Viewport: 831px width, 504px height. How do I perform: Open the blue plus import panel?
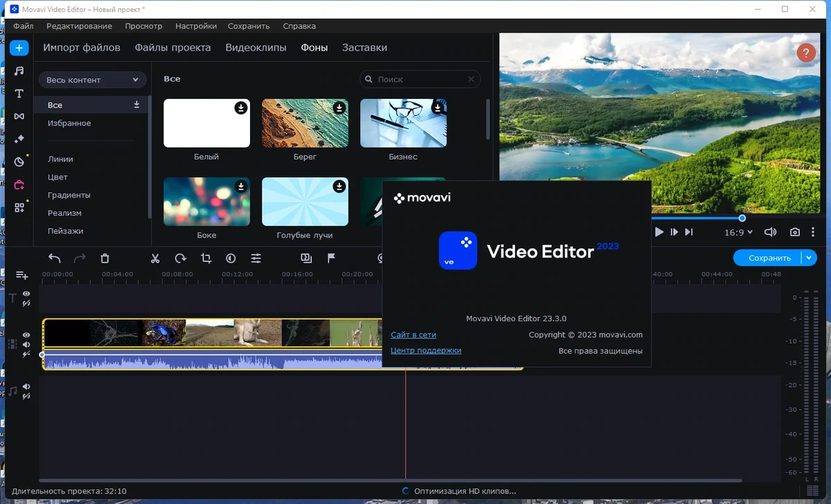pyautogui.click(x=19, y=48)
